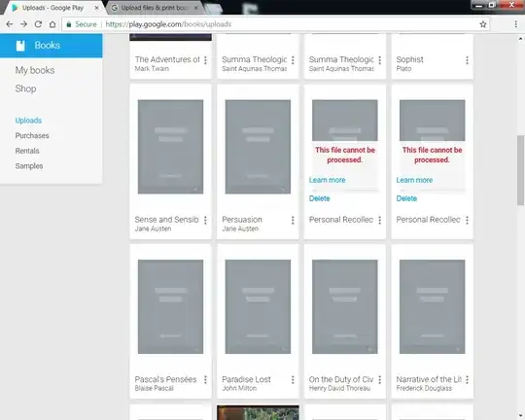525x420 pixels.
Task: Delete the first unprocessed Personal Recollections file
Action: click(320, 198)
